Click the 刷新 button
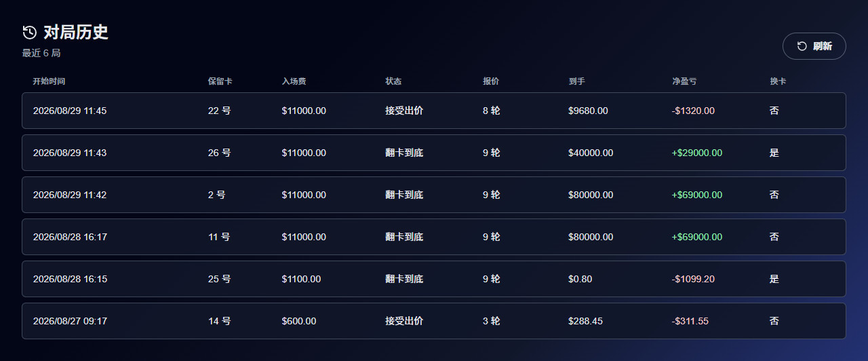The image size is (868, 361). (x=814, y=46)
